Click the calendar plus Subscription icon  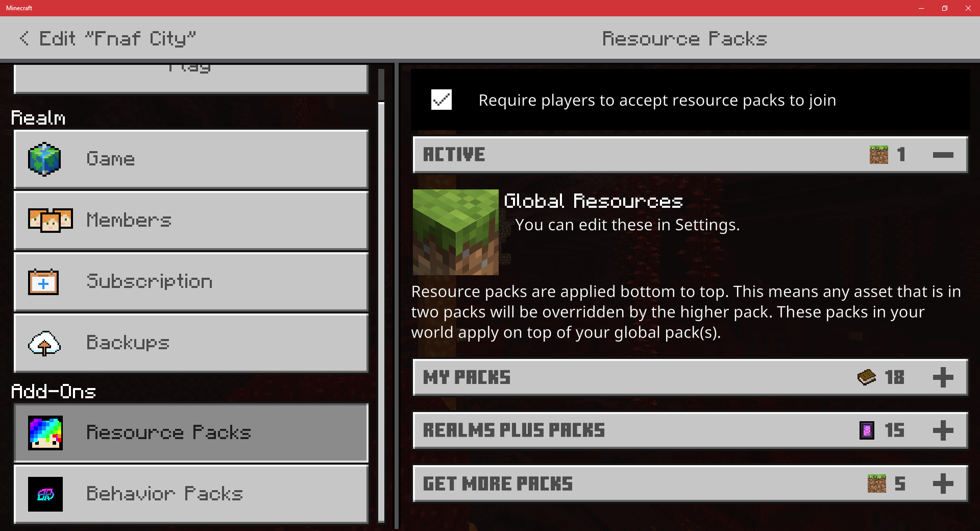[43, 282]
